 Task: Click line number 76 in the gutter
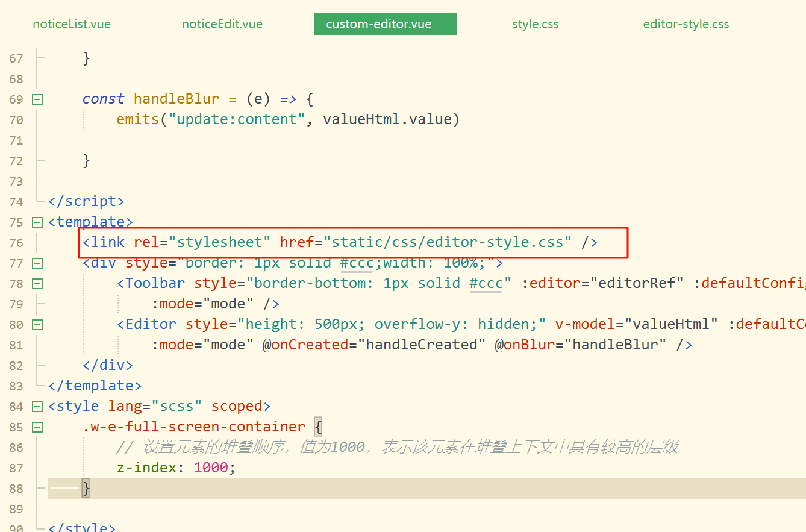pyautogui.click(x=16, y=243)
